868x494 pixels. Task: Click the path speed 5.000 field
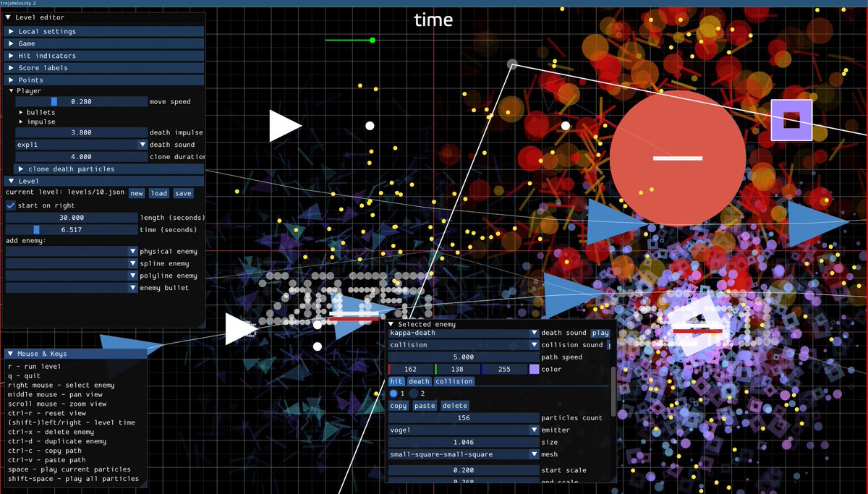pos(463,357)
